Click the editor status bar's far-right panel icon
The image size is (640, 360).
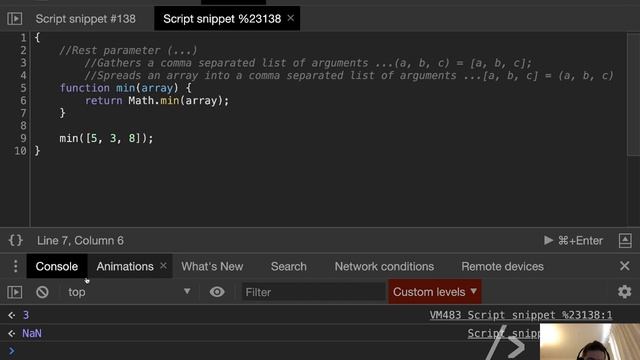point(625,240)
